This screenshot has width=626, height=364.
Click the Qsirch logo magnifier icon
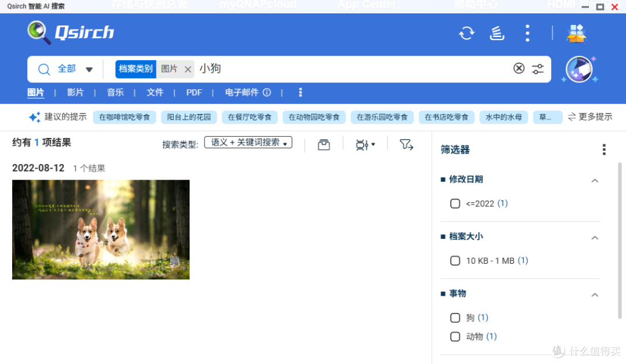[39, 32]
